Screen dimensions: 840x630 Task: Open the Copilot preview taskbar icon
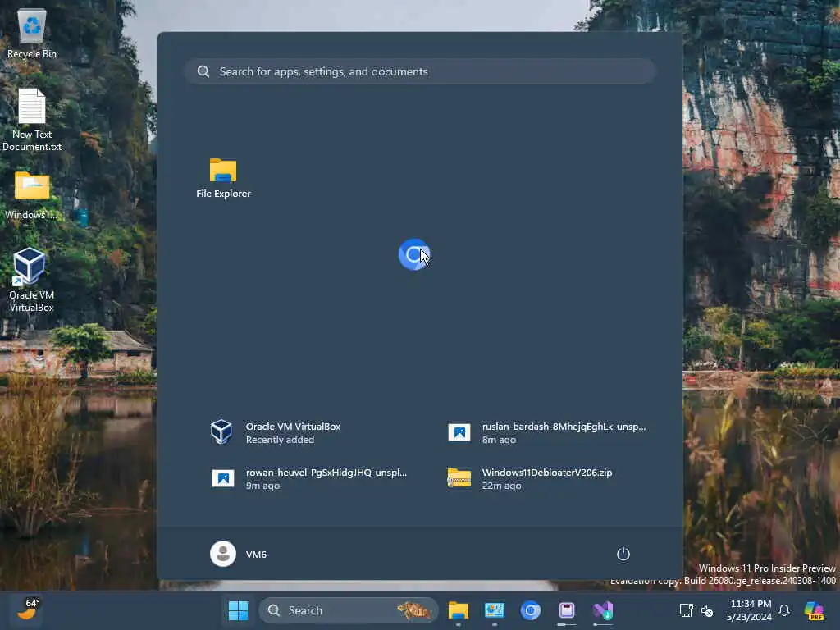pos(815,610)
